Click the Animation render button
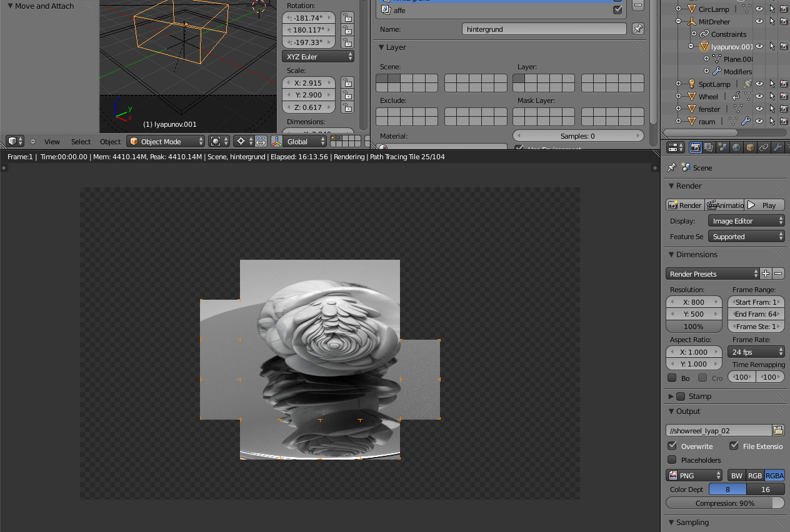Screen dimensions: 790x532 tap(724, 205)
